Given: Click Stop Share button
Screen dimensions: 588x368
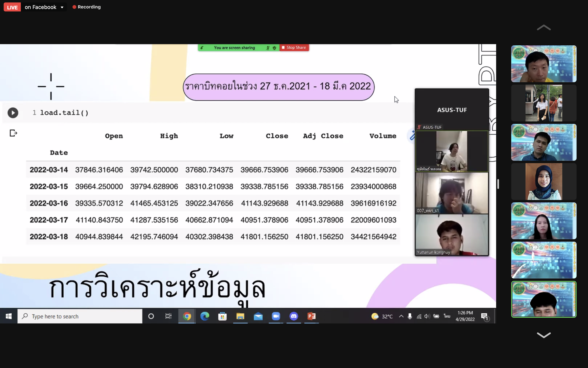Looking at the screenshot, I should [x=294, y=47].
